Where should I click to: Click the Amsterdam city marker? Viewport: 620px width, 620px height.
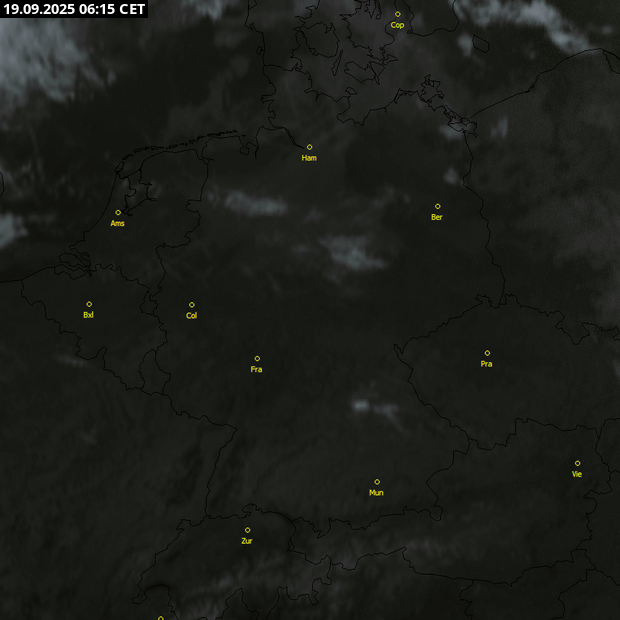click(118, 213)
